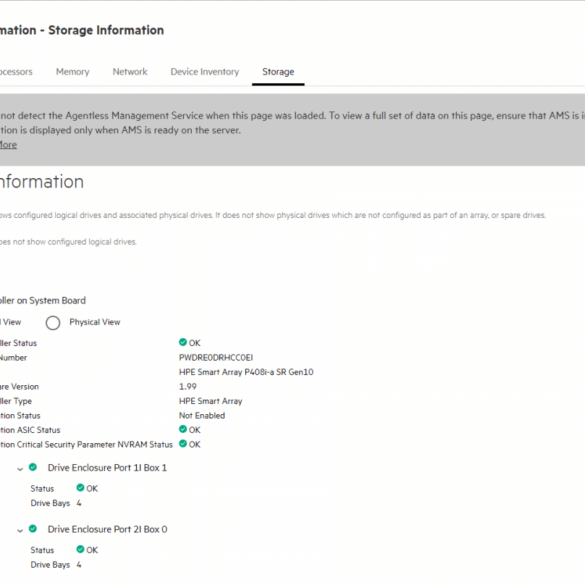Click the More link in the AMS banner
Viewport: 585px width, 585px height.
(8, 145)
